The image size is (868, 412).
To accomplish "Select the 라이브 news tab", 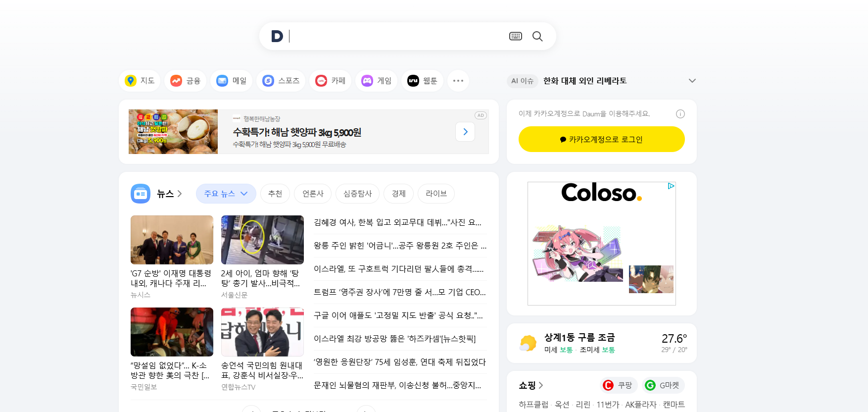I will [x=436, y=194].
